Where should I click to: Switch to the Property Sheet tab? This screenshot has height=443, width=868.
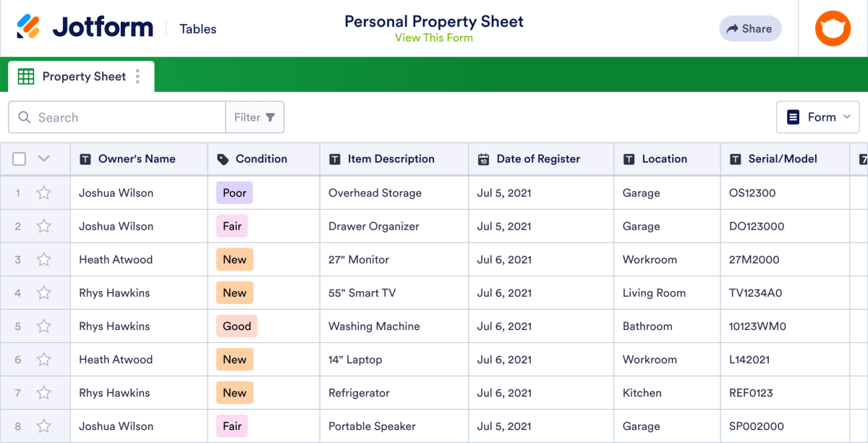click(x=84, y=75)
